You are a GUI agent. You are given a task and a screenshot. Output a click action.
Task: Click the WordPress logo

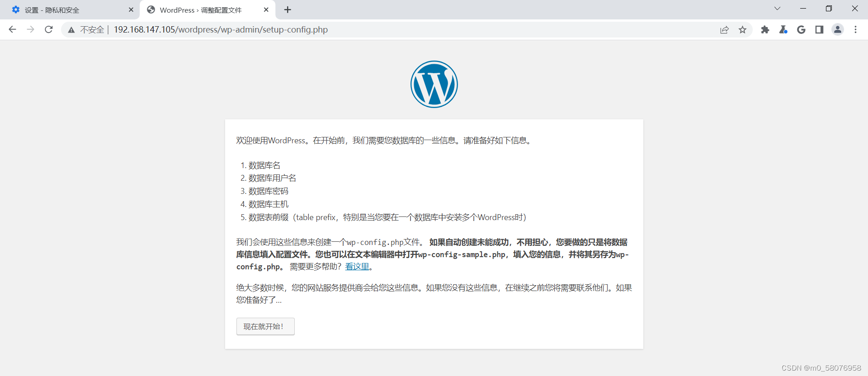pyautogui.click(x=434, y=85)
